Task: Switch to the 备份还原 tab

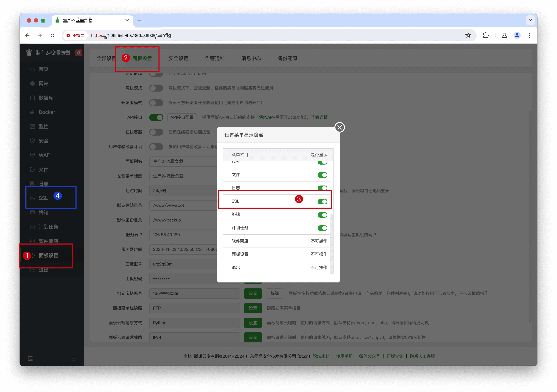Action: click(287, 59)
